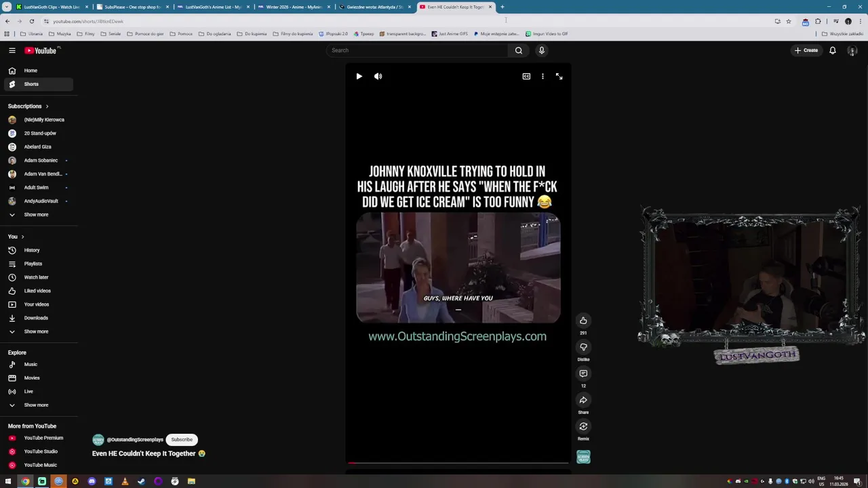
Task: Open the Seriale bookmarks folder
Action: [x=111, y=34]
